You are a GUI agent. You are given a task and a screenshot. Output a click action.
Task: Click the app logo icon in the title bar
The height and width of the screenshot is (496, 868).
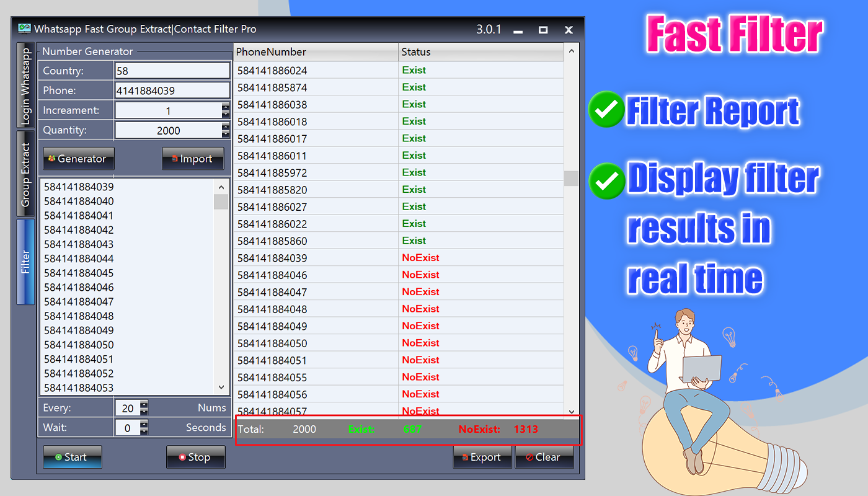(24, 29)
